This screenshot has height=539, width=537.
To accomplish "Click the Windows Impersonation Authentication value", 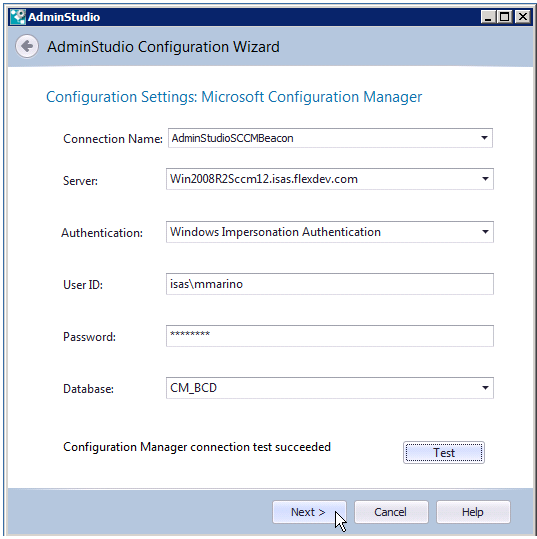I will pos(275,232).
